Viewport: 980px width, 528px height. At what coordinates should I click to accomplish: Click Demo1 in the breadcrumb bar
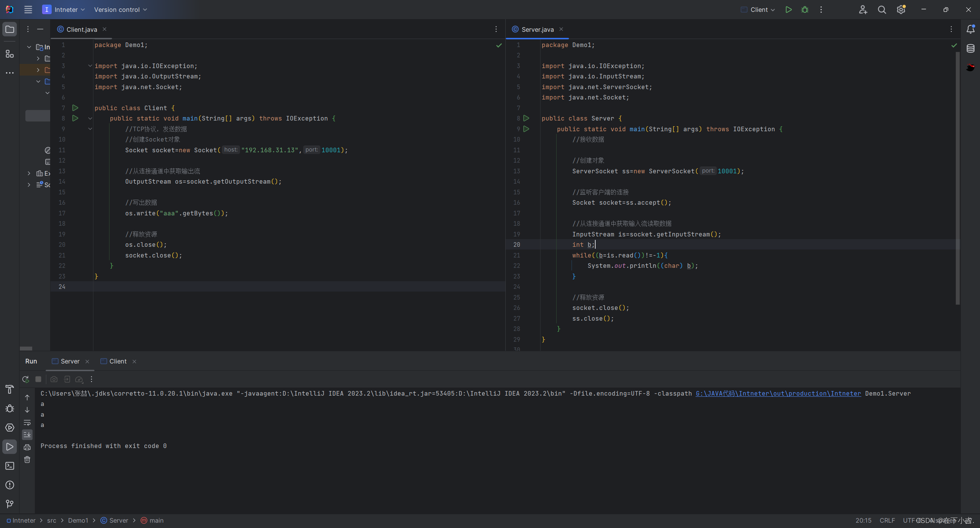78,520
